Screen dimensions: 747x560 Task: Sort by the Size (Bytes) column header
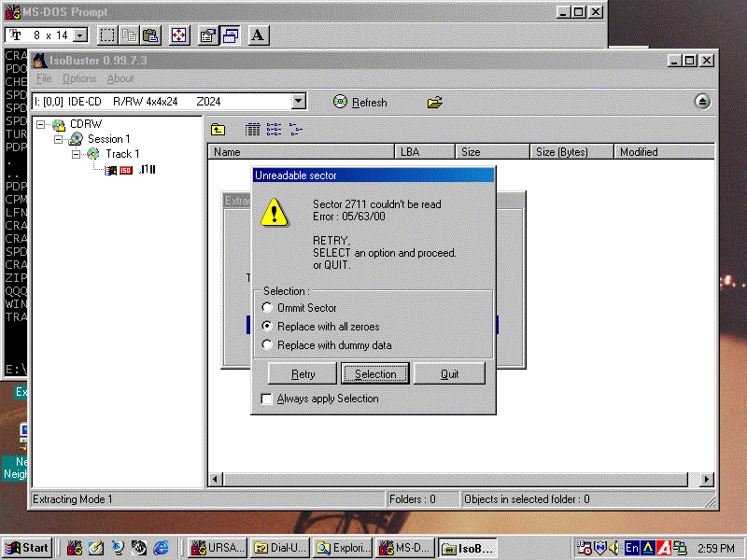coord(571,152)
